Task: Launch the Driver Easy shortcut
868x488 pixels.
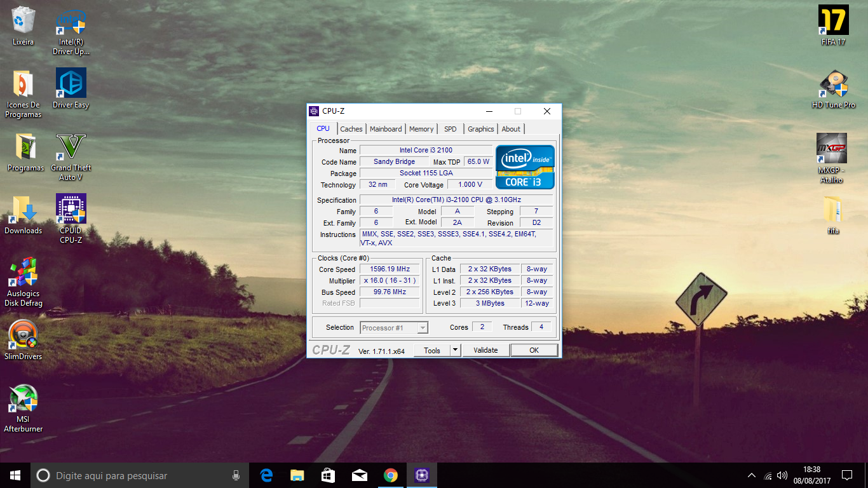Action: tap(71, 89)
